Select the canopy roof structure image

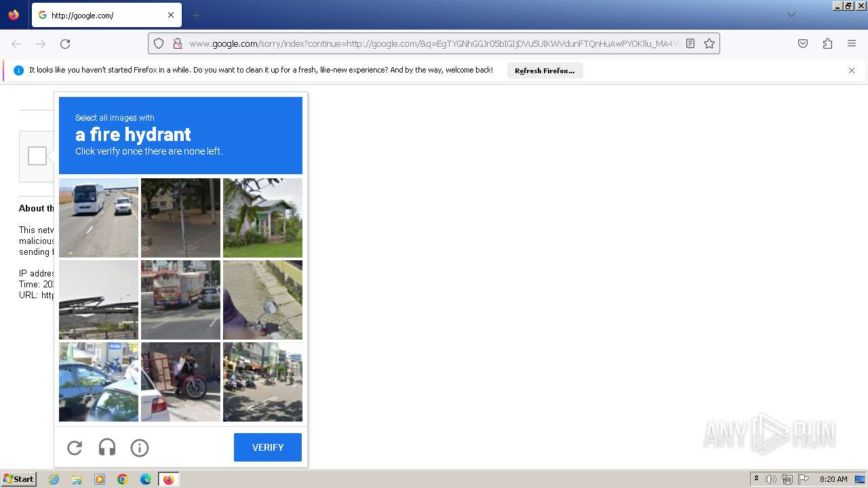(x=98, y=300)
